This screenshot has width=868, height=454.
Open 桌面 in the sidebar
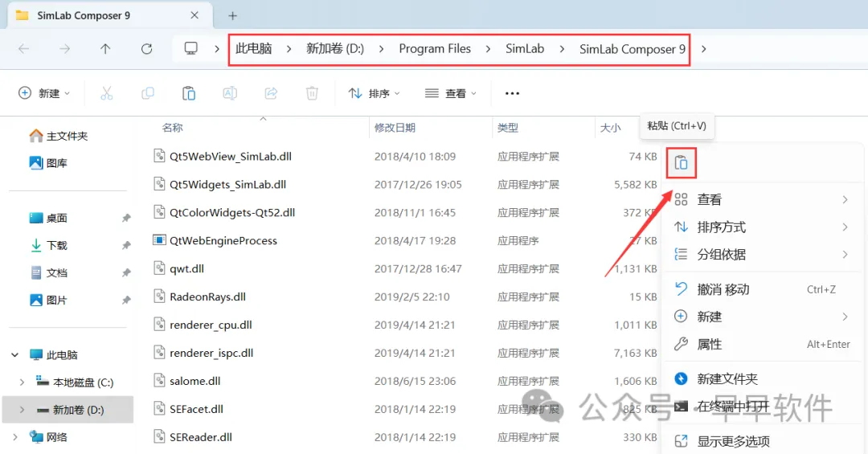pyautogui.click(x=49, y=218)
